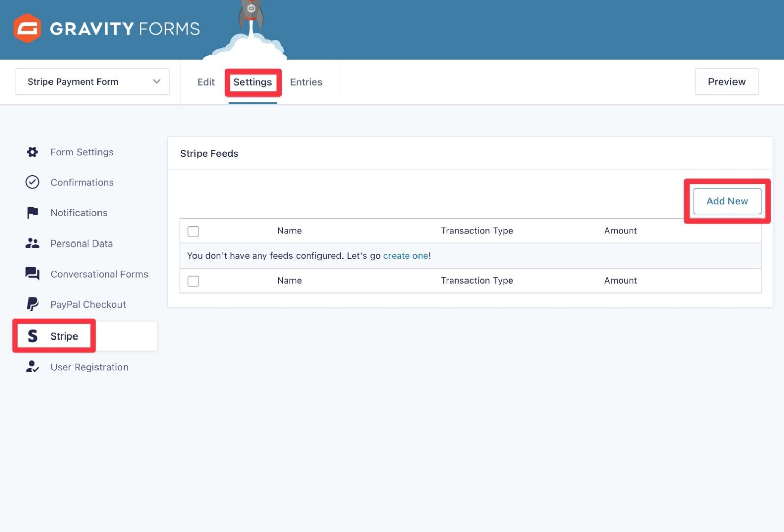Open the Entries tab

click(306, 82)
